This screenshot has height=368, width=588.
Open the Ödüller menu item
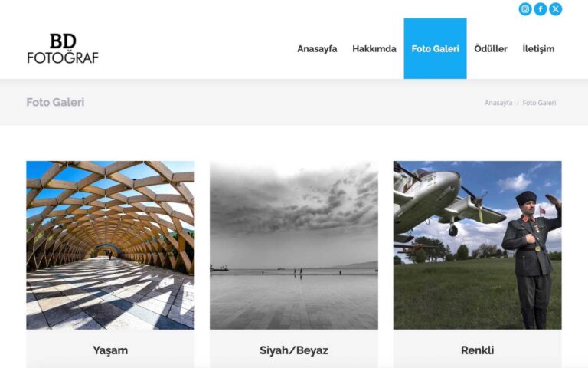[491, 49]
